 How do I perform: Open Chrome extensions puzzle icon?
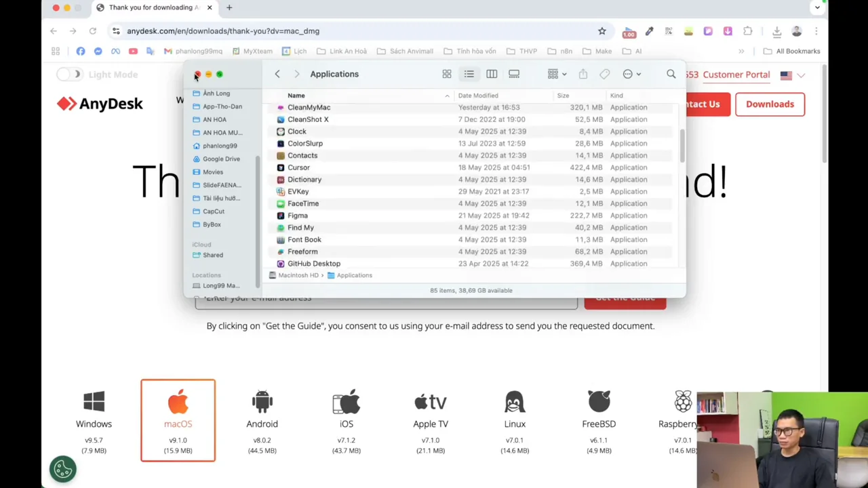(748, 31)
